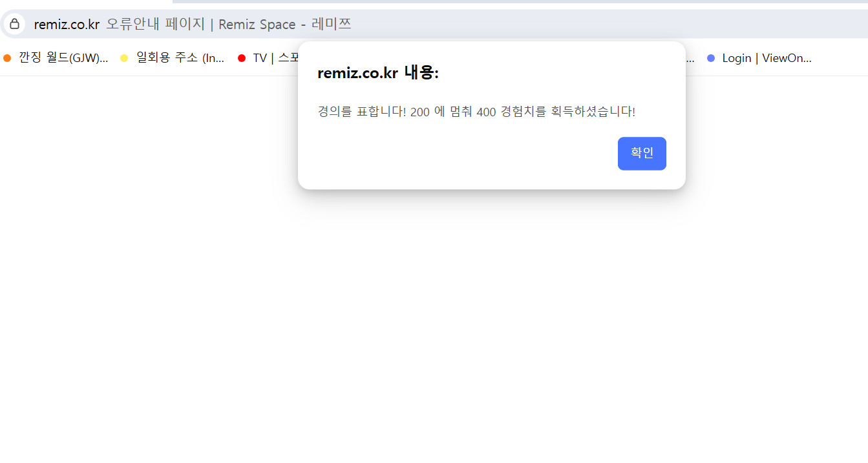Click the blue favicon of Login ViewOn bookmark
The width and height of the screenshot is (868, 463).
(711, 58)
